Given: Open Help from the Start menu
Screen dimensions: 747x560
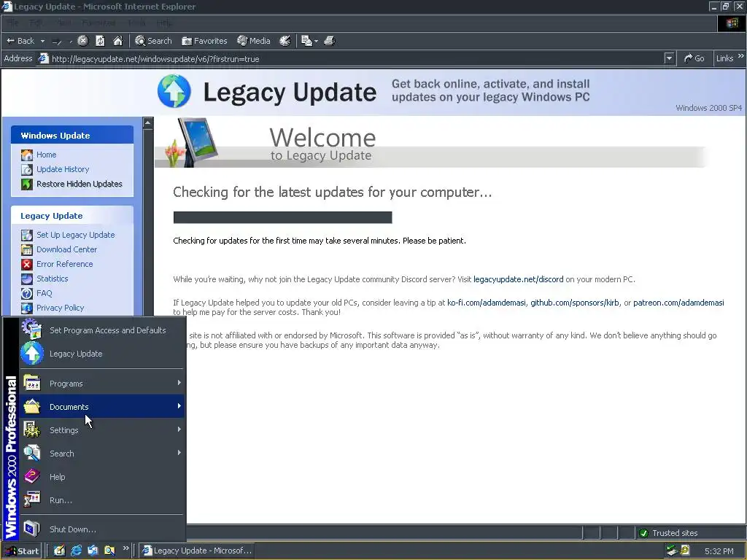Looking at the screenshot, I should 101,477.
